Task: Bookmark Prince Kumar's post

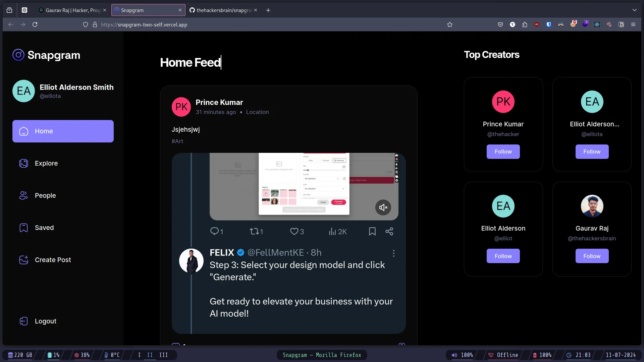Action: tap(372, 231)
